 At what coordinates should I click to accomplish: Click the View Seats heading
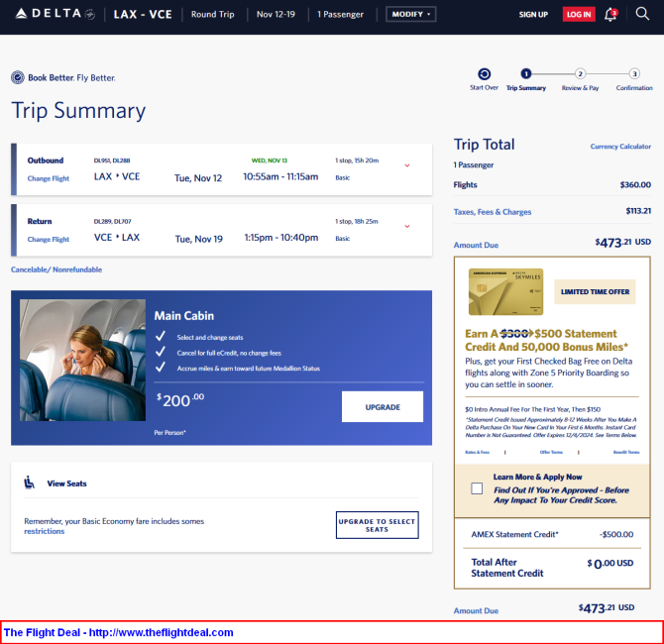click(67, 483)
